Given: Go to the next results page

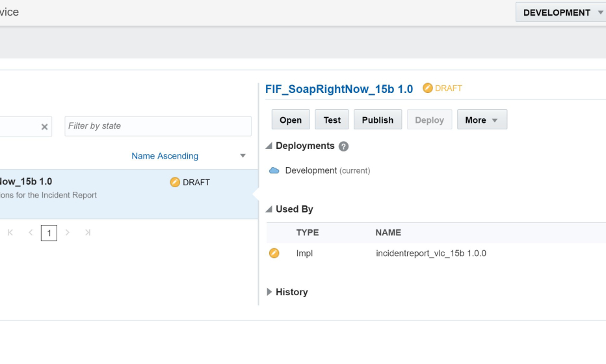Looking at the screenshot, I should click(x=68, y=233).
